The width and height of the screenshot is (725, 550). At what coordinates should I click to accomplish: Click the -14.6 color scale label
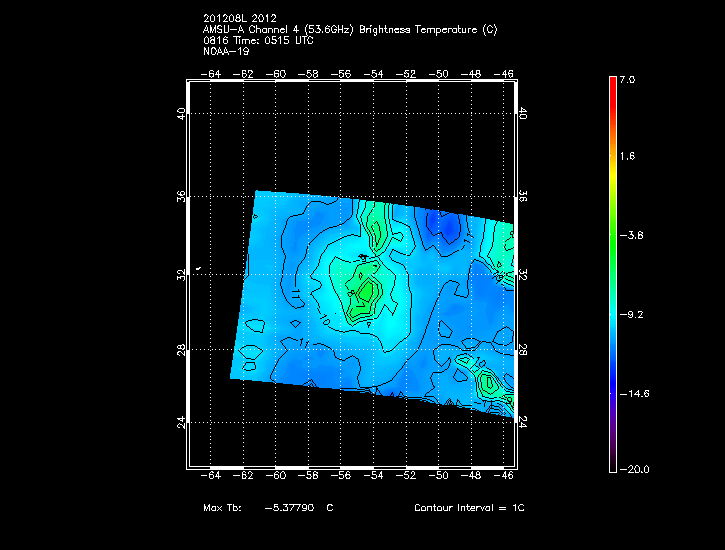tap(632, 393)
